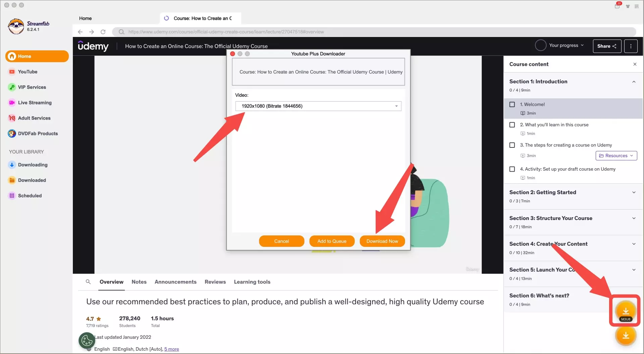Viewport: 644px width, 354px height.
Task: Close the Course content panel
Action: (x=635, y=64)
